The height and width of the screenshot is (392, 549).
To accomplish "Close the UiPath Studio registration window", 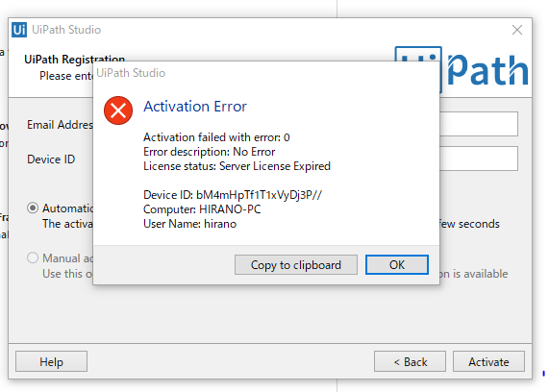I will 517,30.
